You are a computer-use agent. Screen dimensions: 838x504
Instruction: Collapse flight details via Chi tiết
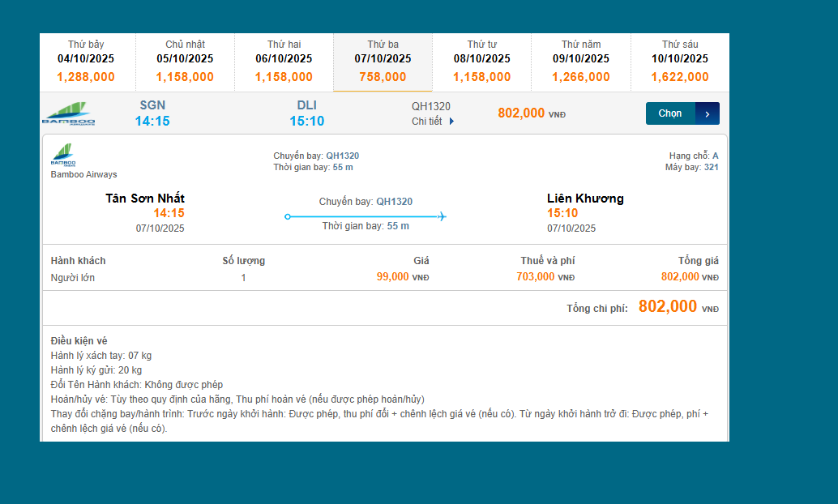click(x=433, y=122)
